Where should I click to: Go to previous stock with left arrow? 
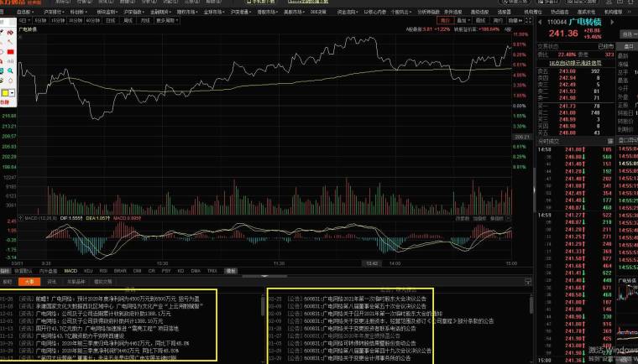[x=541, y=22]
